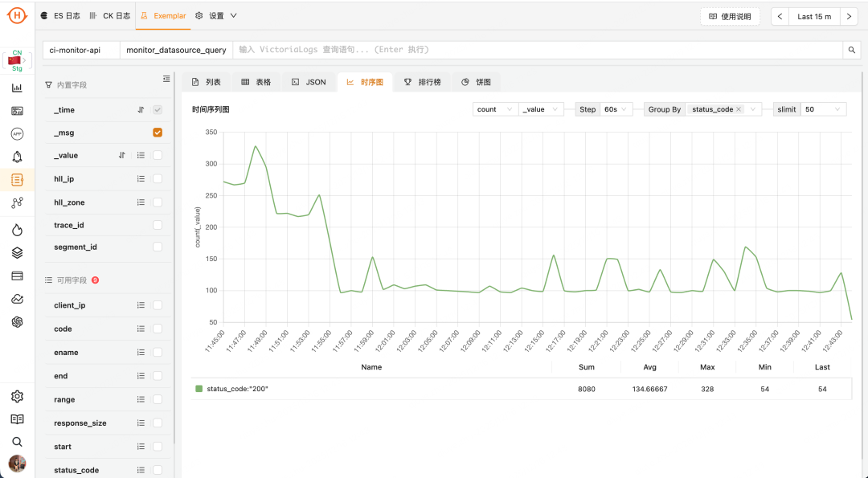Image resolution: width=868 pixels, height=478 pixels.
Task: Open the book documentation icon in sidebar
Action: (17, 419)
